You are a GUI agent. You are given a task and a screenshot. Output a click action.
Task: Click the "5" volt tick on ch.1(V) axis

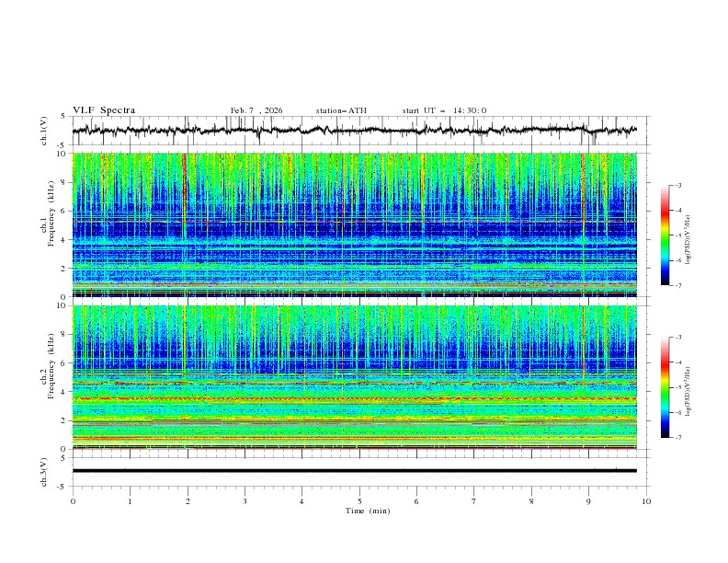pyautogui.click(x=64, y=117)
